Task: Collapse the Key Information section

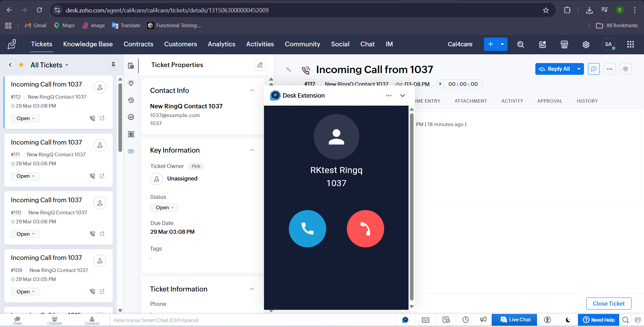Action: [252, 150]
